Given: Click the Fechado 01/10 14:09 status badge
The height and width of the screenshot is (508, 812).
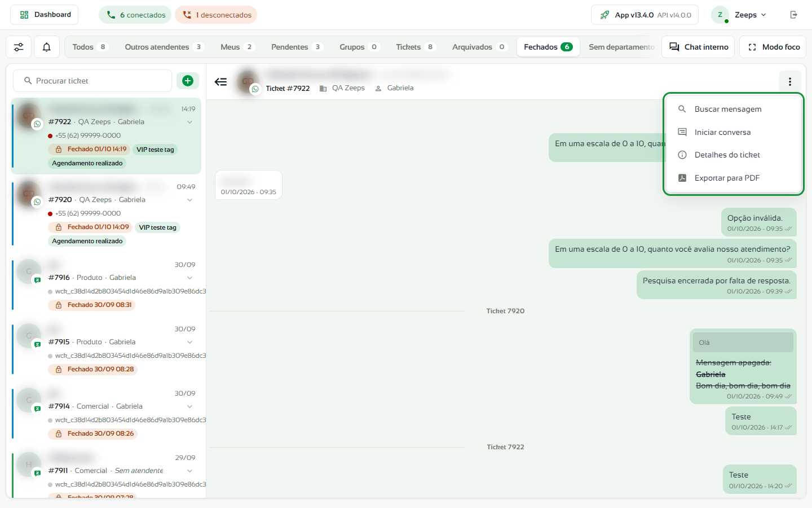Looking at the screenshot, I should 91,227.
